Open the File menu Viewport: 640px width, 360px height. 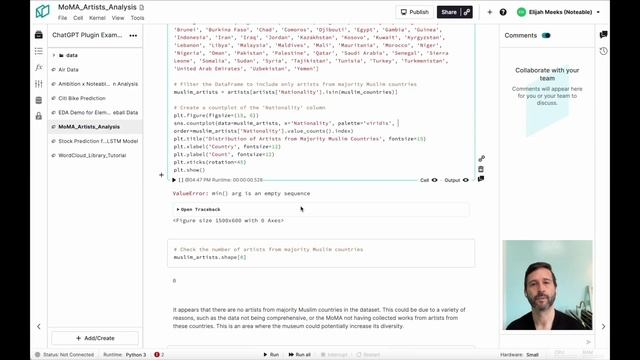tap(62, 18)
